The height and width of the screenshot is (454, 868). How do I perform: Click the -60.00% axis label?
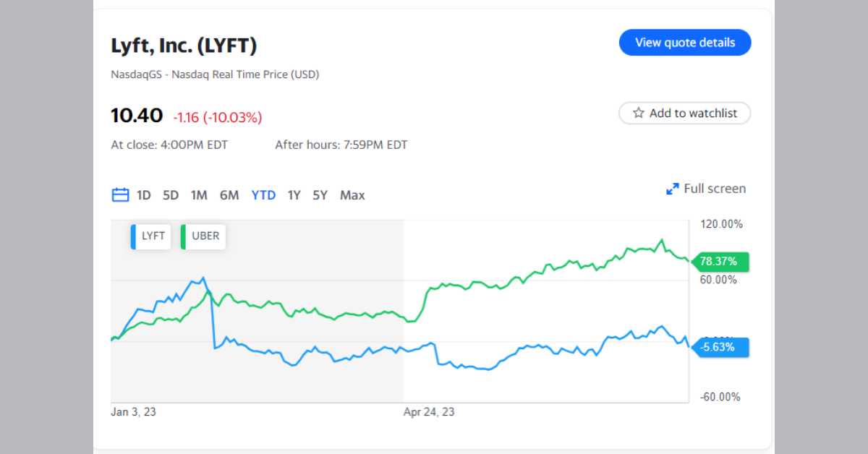coord(720,397)
